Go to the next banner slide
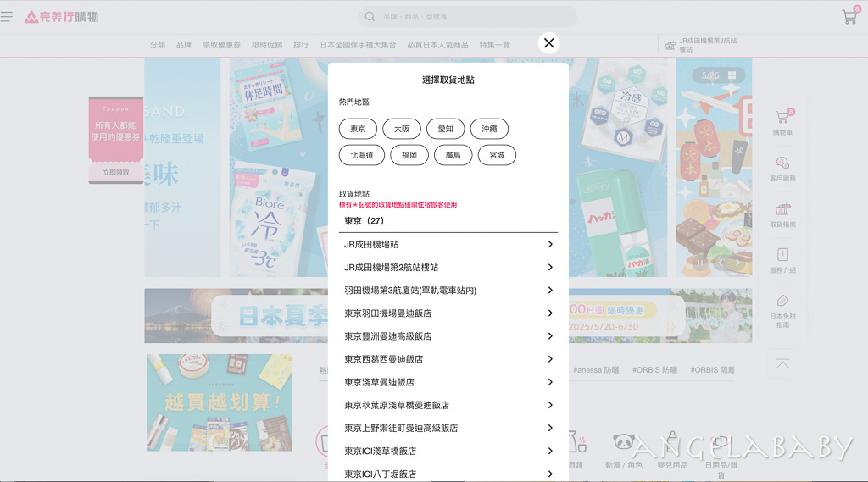 (x=738, y=263)
